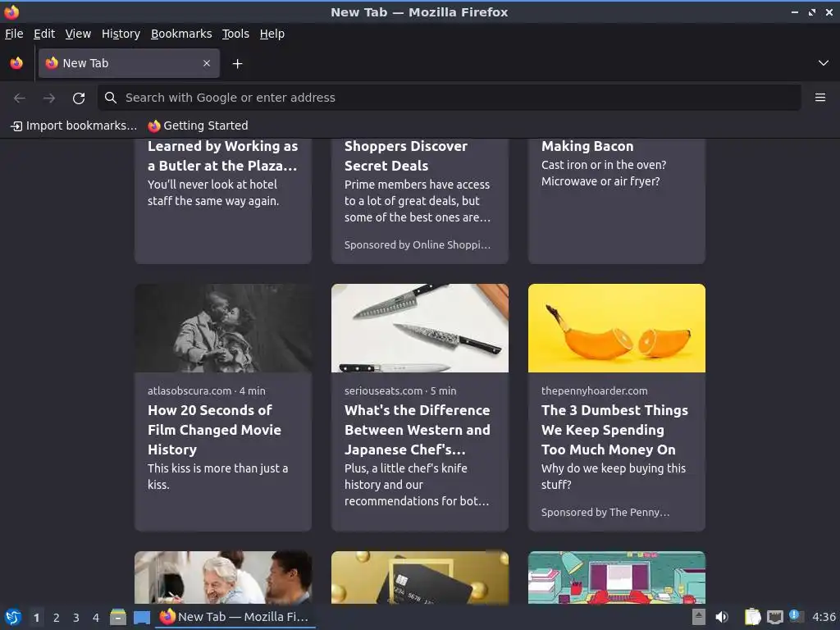Click the magnifier icon in address bar

(x=111, y=98)
